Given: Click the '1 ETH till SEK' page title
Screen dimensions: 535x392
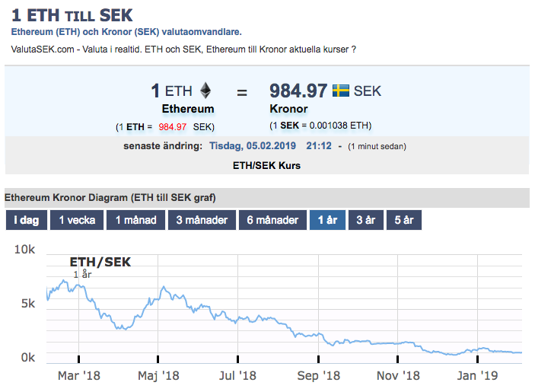Looking at the screenshot, I should coord(72,16).
